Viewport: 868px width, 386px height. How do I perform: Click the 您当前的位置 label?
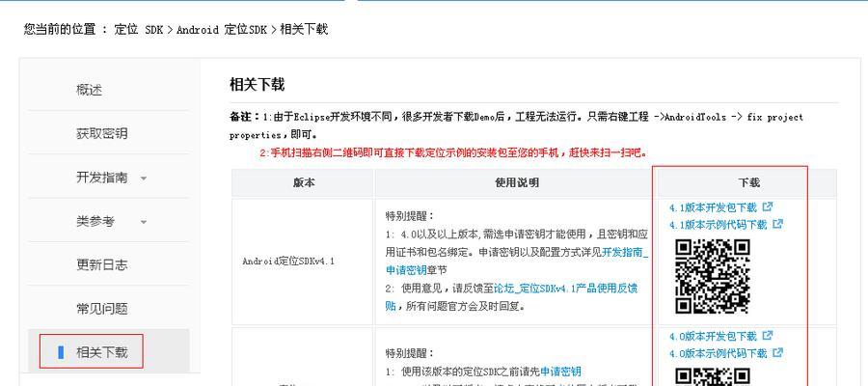click(60, 29)
